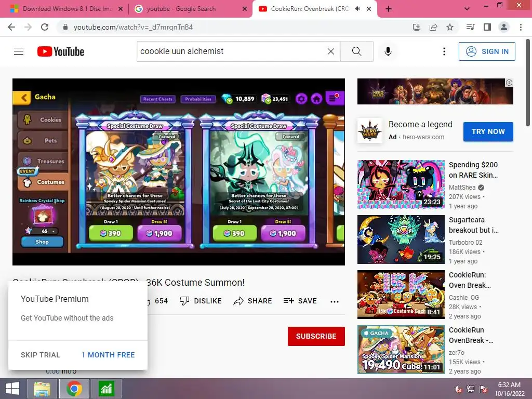Open the Chrome three-dot menu
This screenshot has height=399, width=532.
[x=521, y=27]
